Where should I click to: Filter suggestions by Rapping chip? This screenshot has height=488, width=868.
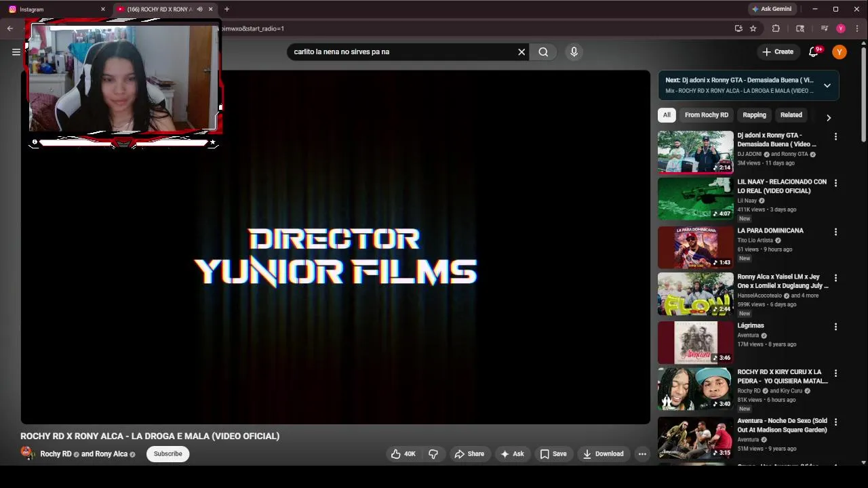pos(754,115)
